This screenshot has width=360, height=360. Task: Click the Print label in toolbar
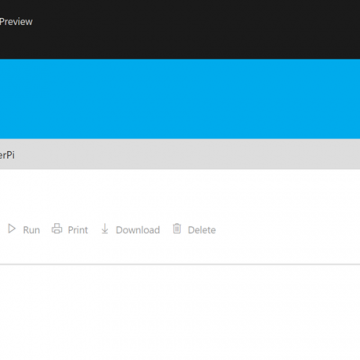[x=78, y=230]
